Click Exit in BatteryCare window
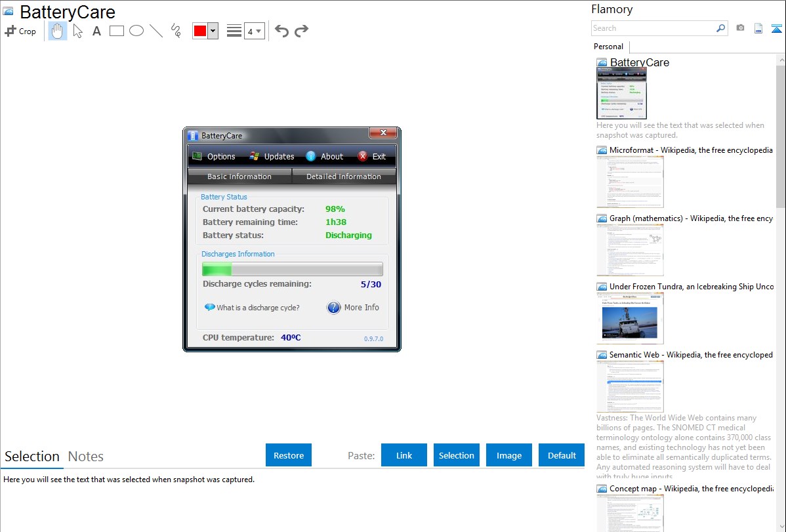 [x=371, y=156]
